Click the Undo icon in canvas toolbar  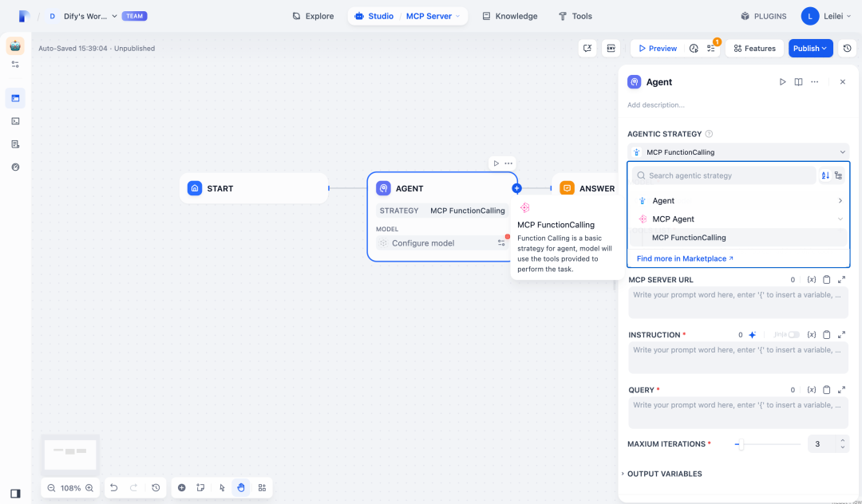click(x=113, y=487)
